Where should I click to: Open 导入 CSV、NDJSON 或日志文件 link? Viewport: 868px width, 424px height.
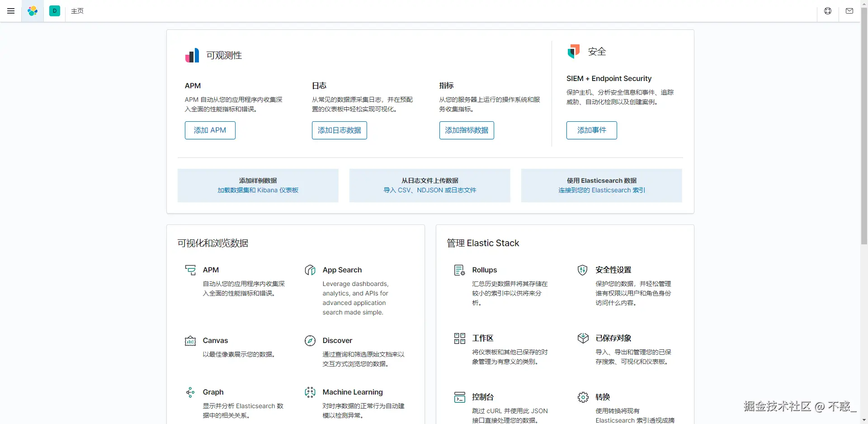430,191
